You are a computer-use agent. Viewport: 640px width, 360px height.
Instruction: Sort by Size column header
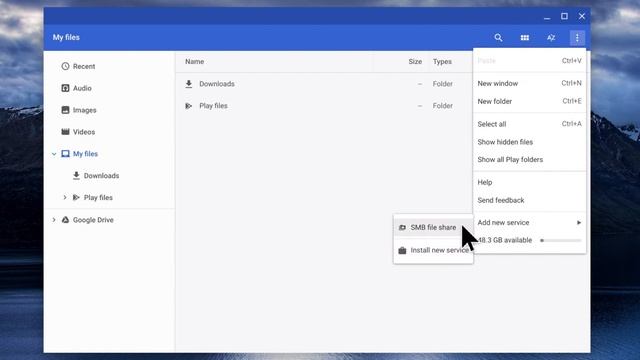click(415, 62)
